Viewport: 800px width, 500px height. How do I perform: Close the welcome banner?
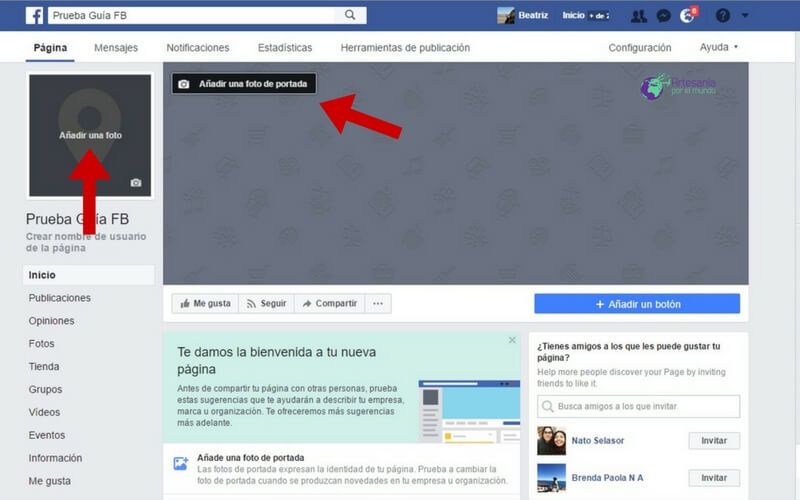click(x=512, y=340)
